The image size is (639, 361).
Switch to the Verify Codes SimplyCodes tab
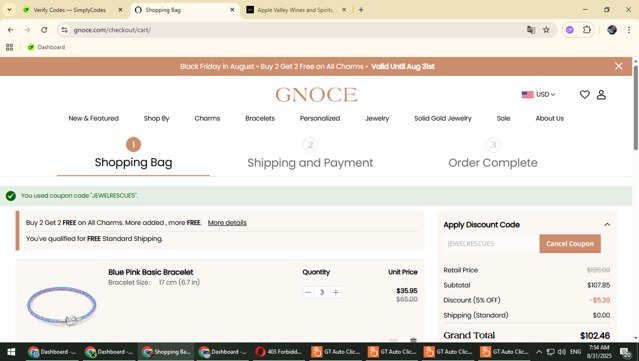click(70, 10)
